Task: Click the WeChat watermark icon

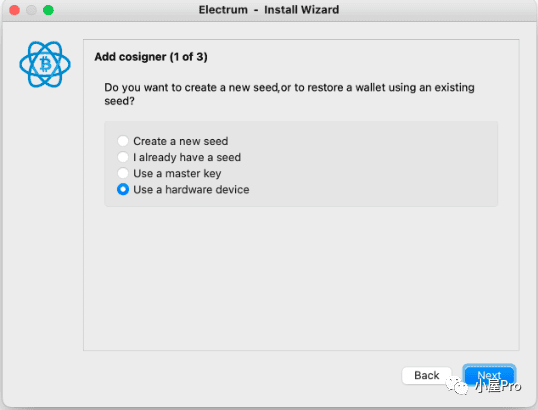Action: tap(457, 385)
